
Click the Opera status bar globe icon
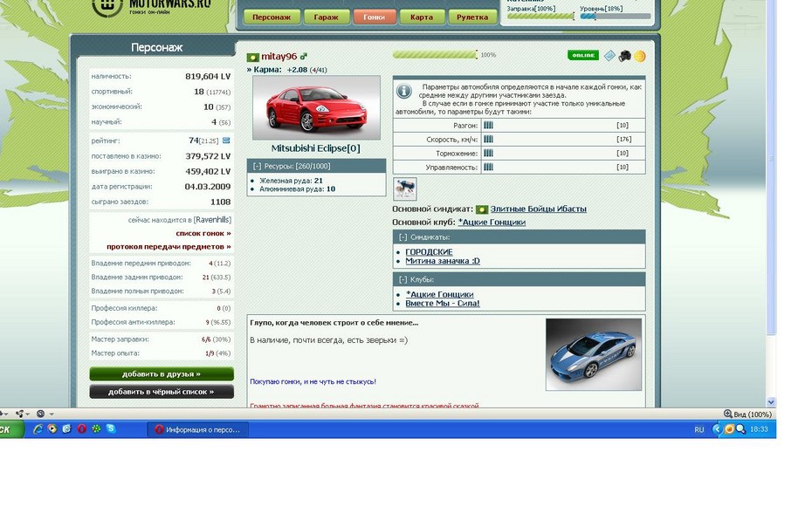pyautogui.click(x=40, y=414)
